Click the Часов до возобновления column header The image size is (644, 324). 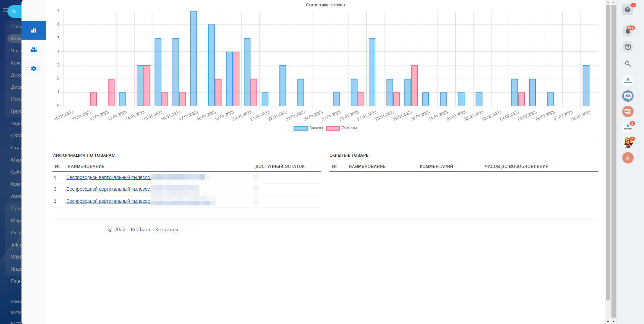517,167
